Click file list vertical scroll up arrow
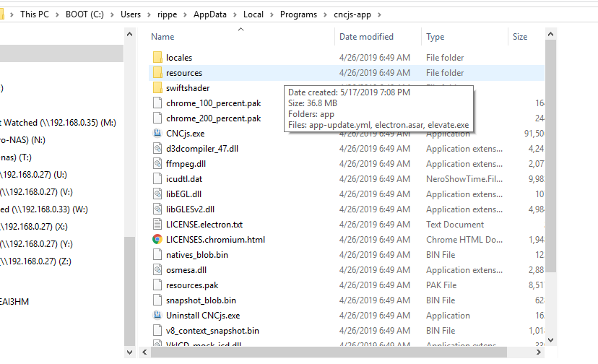598x364 pixels. coord(550,35)
